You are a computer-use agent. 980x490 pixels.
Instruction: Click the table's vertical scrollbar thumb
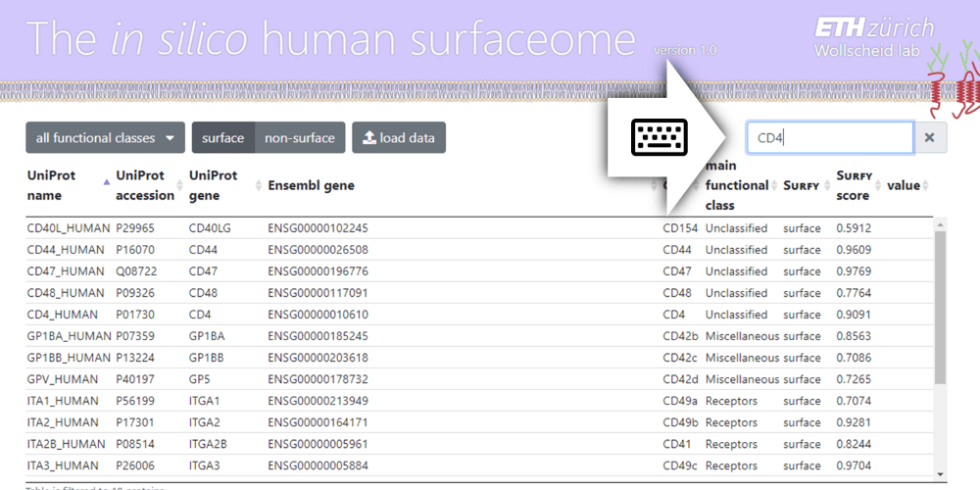pyautogui.click(x=940, y=308)
